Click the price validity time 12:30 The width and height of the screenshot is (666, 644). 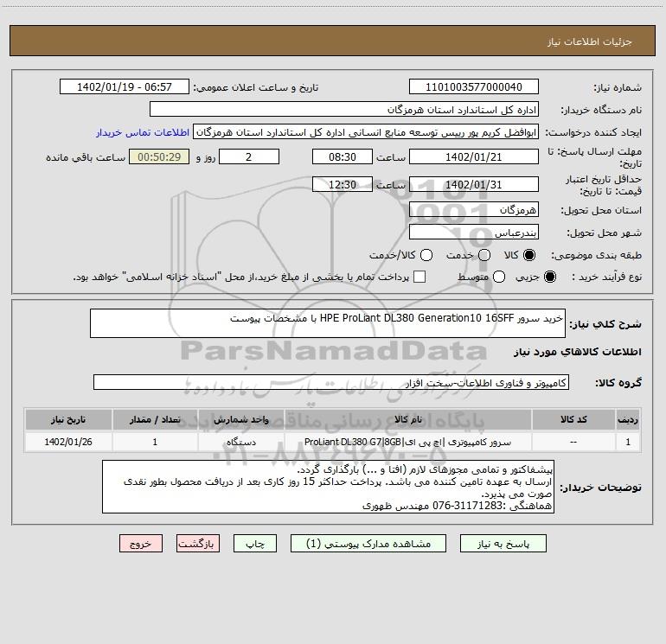point(343,184)
